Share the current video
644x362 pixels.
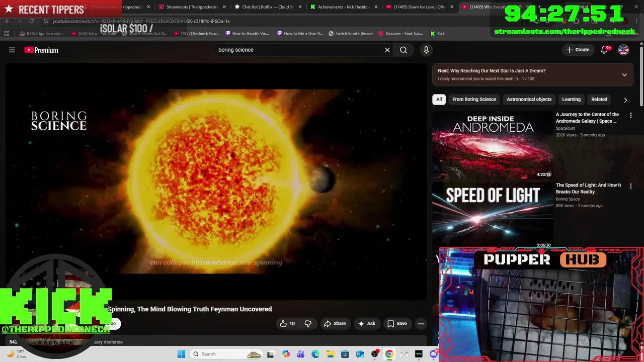335,324
